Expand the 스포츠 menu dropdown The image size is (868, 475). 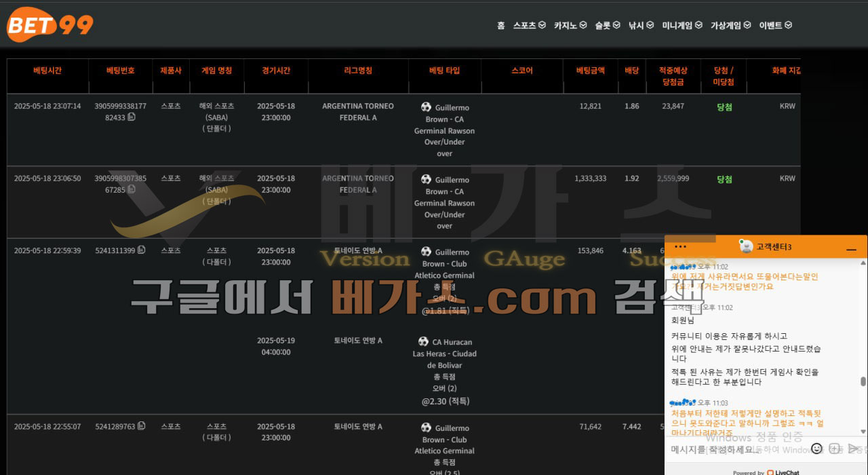point(529,25)
